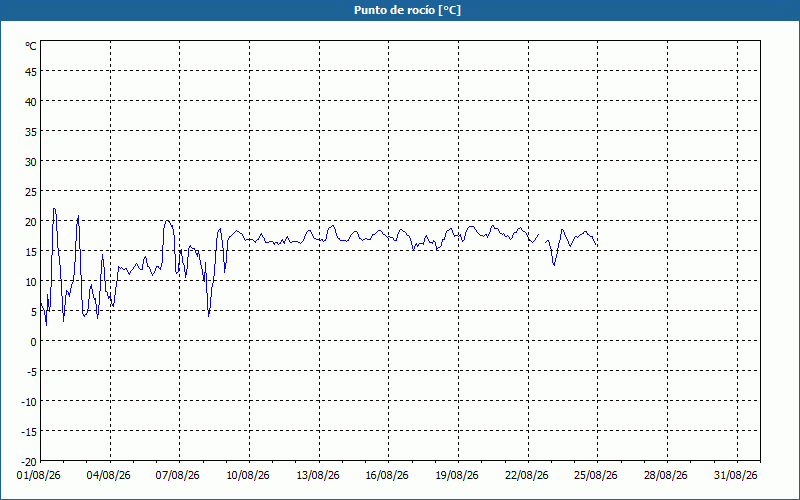Click the 15 y-axis label
Screen dimensions: 800x500
[31, 252]
